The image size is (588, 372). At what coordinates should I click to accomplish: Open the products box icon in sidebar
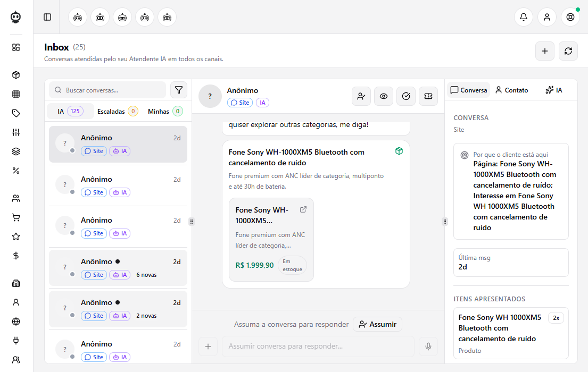coord(16,75)
